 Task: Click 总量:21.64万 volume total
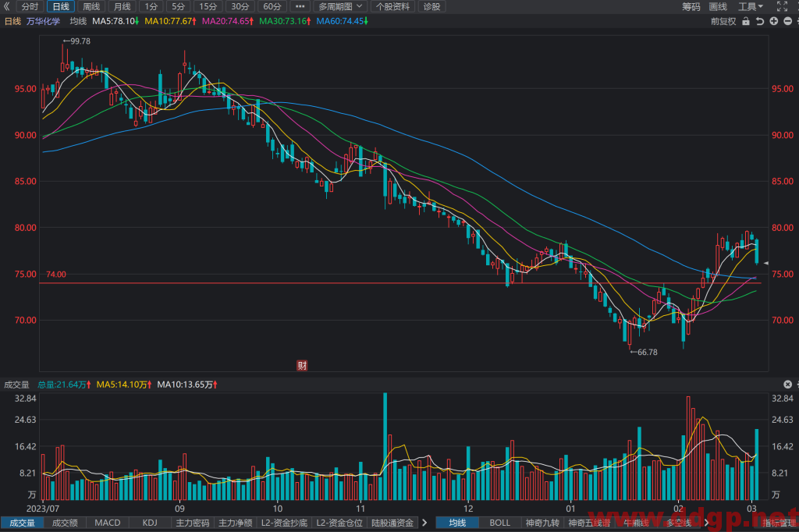coord(64,385)
